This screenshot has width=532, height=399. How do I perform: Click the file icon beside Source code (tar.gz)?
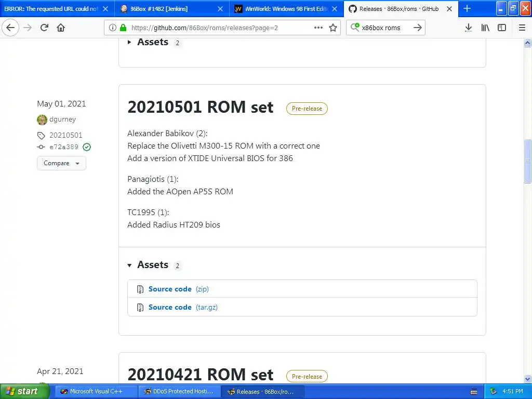pos(140,308)
